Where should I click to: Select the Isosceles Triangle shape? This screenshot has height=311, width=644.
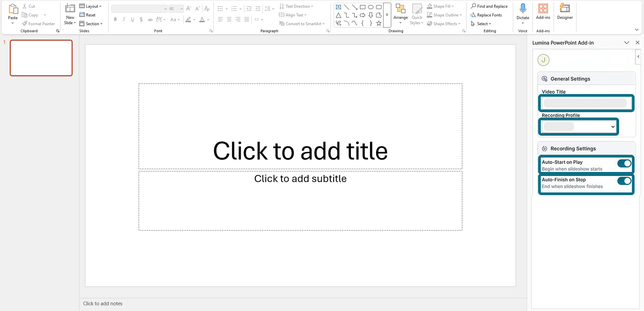[338, 15]
